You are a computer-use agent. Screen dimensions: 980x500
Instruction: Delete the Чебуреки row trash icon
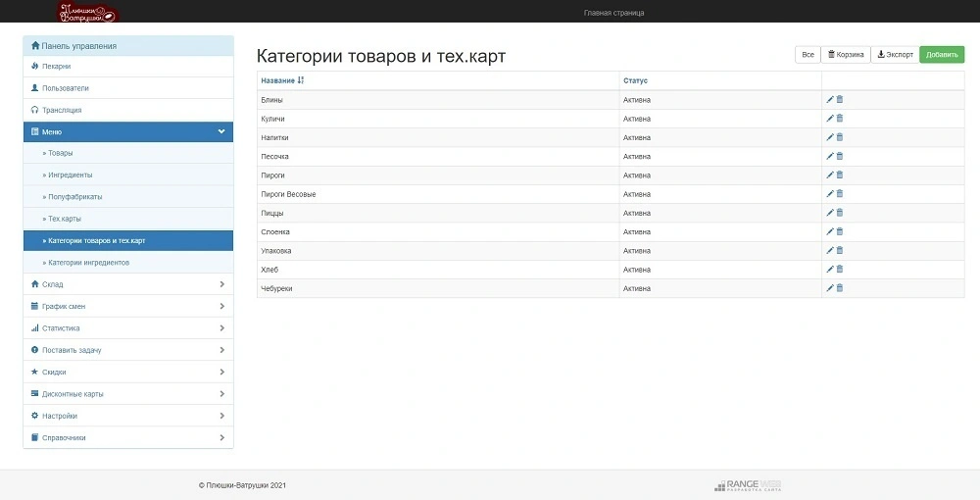click(840, 288)
